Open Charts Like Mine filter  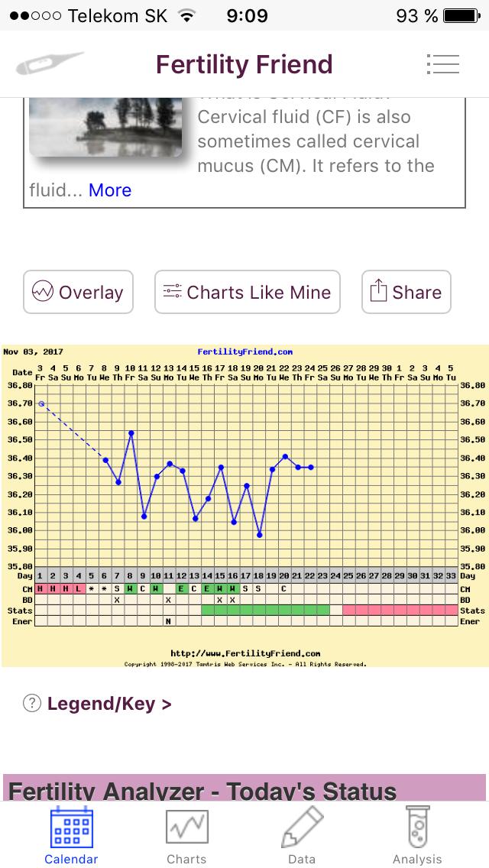click(x=248, y=292)
